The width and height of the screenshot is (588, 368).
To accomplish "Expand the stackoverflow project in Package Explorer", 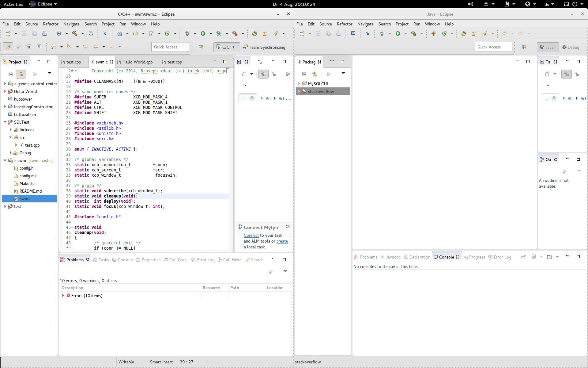I will click(300, 91).
